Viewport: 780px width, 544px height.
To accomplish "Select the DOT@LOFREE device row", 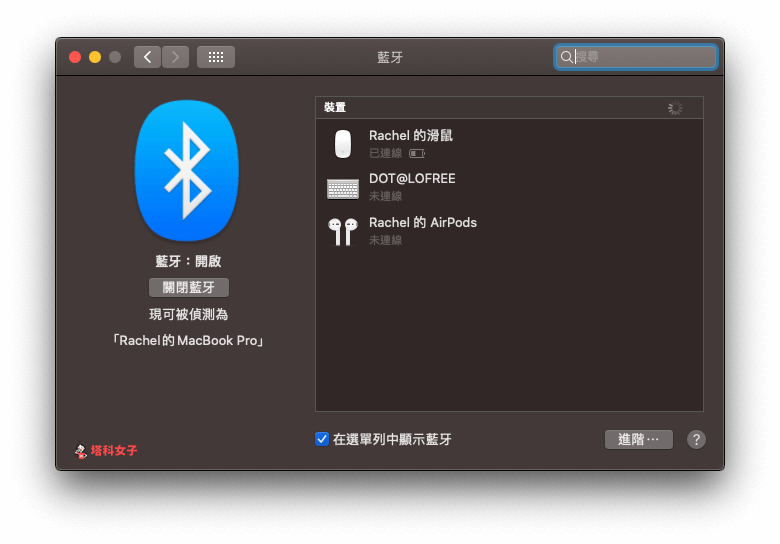I will 509,187.
